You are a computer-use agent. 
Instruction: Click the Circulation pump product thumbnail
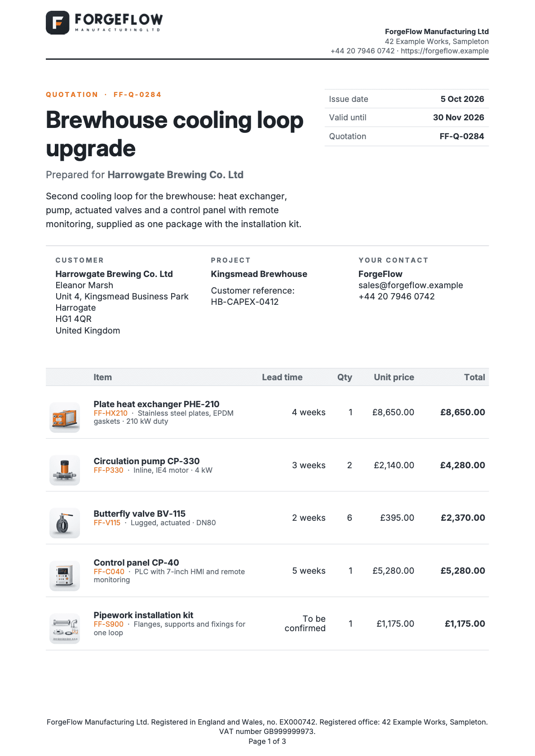click(x=65, y=470)
